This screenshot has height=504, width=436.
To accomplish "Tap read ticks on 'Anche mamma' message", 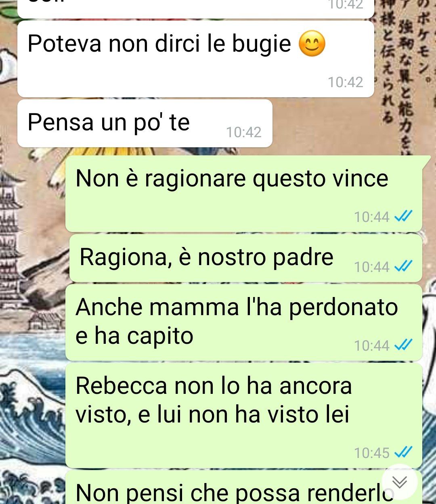I will click(403, 345).
